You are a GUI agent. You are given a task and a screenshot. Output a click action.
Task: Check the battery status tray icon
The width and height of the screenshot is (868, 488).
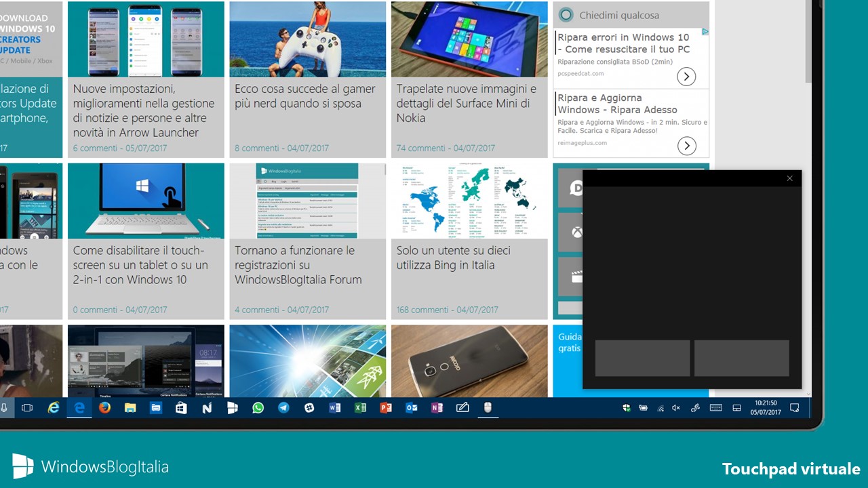point(643,408)
